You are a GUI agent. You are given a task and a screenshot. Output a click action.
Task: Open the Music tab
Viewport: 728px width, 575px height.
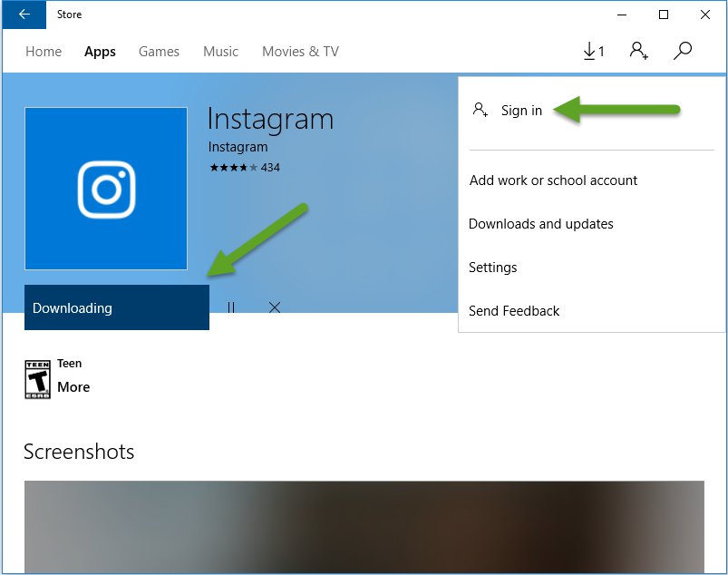pos(220,52)
